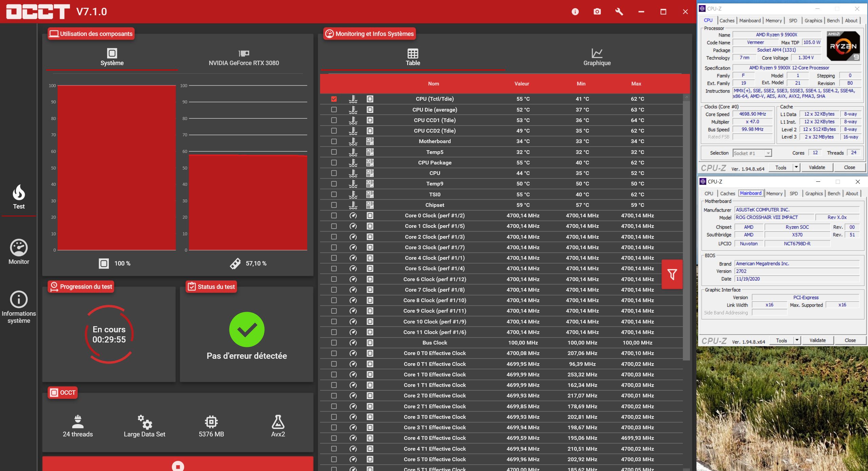Screen dimensions: 868x471
Task: Sort the table by the Max column header
Action: pos(636,84)
